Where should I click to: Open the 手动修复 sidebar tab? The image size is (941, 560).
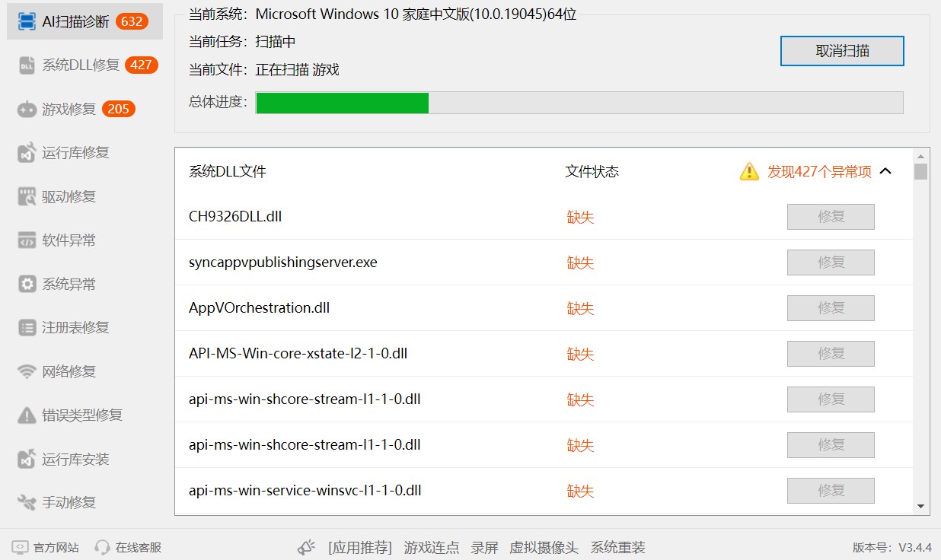[x=69, y=503]
